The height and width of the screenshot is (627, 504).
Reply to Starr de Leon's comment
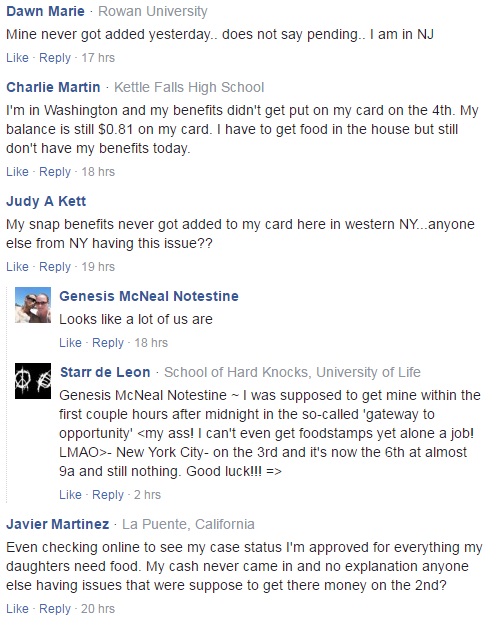click(x=108, y=495)
